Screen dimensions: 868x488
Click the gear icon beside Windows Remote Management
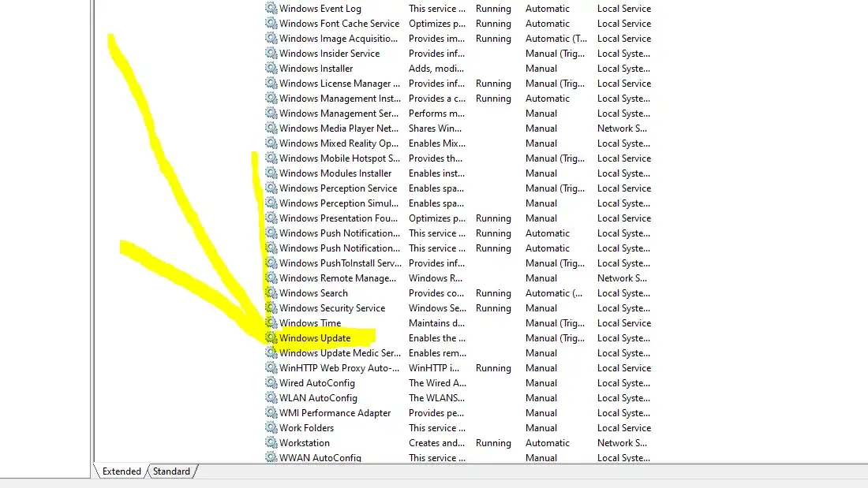click(x=271, y=278)
